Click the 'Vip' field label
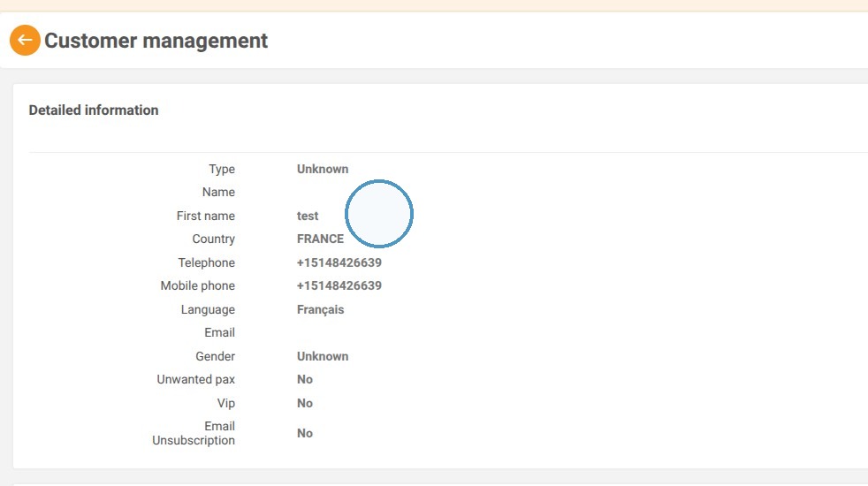This screenshot has height=486, width=868. tap(226, 403)
